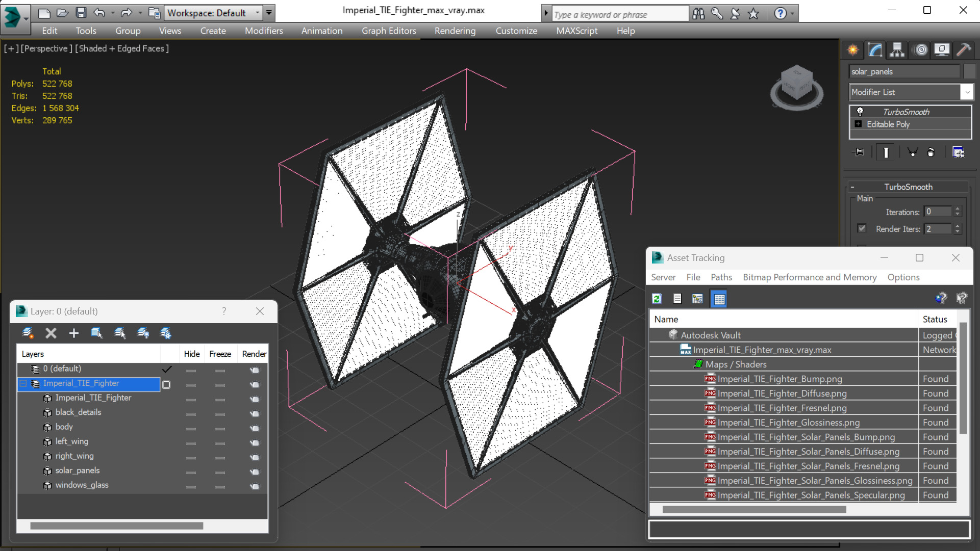The height and width of the screenshot is (551, 980).
Task: Click Asset Tracking horizontal scrollbar
Action: (x=754, y=509)
